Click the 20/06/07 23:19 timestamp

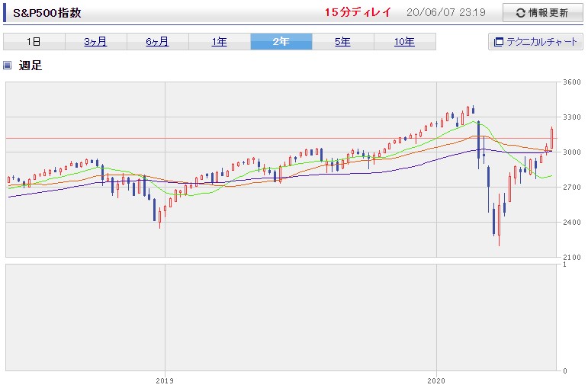click(x=446, y=12)
